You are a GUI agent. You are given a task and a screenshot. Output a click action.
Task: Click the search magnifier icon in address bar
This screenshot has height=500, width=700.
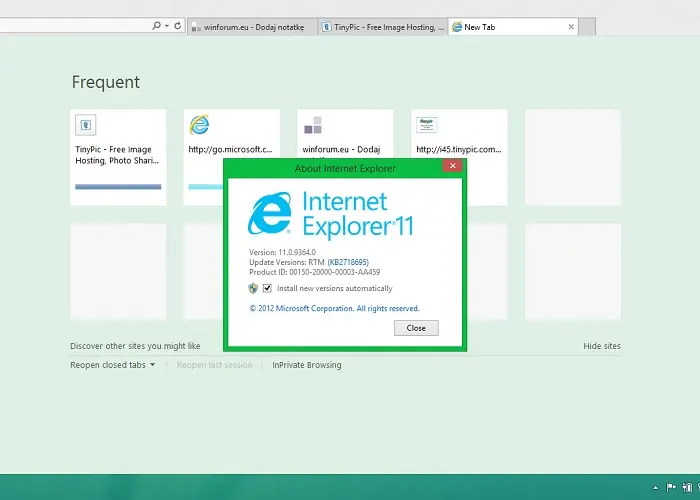click(x=156, y=26)
